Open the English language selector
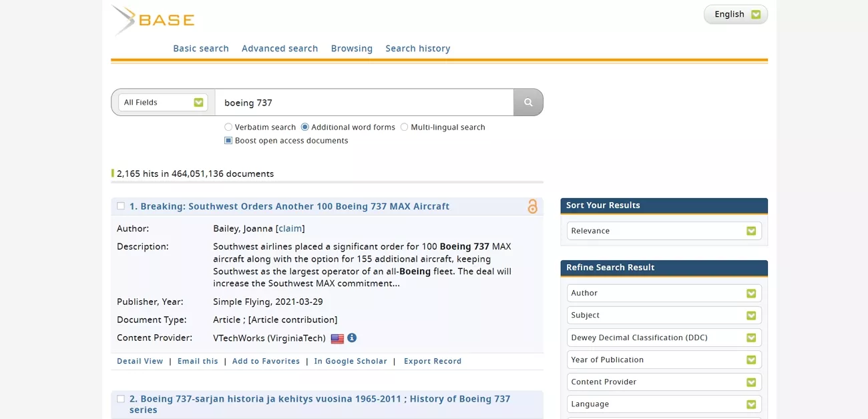Viewport: 868px width, 419px height. (x=736, y=14)
